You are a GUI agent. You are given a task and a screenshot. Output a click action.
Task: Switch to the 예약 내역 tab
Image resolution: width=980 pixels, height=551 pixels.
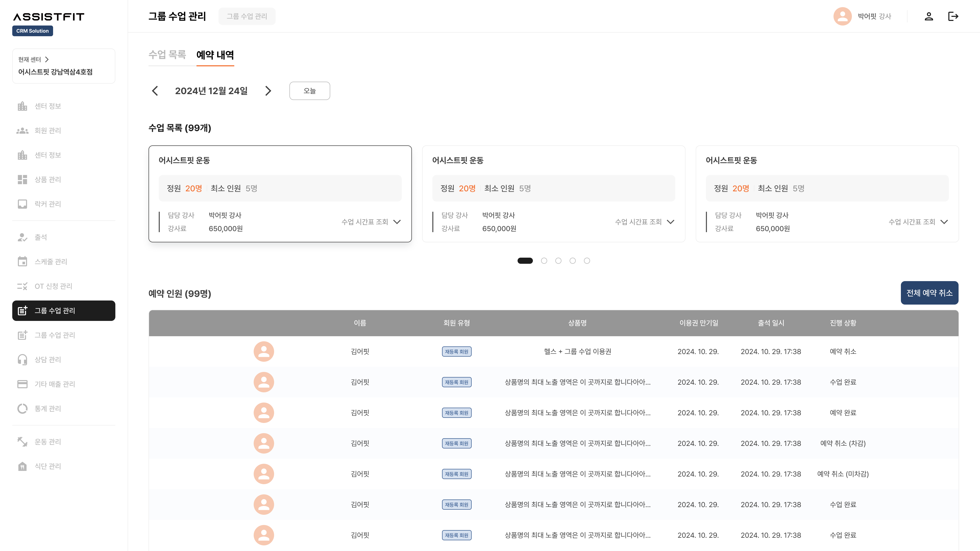(215, 55)
